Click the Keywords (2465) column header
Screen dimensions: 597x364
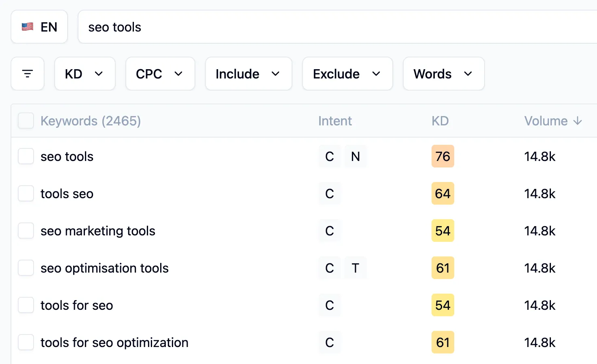click(x=91, y=121)
